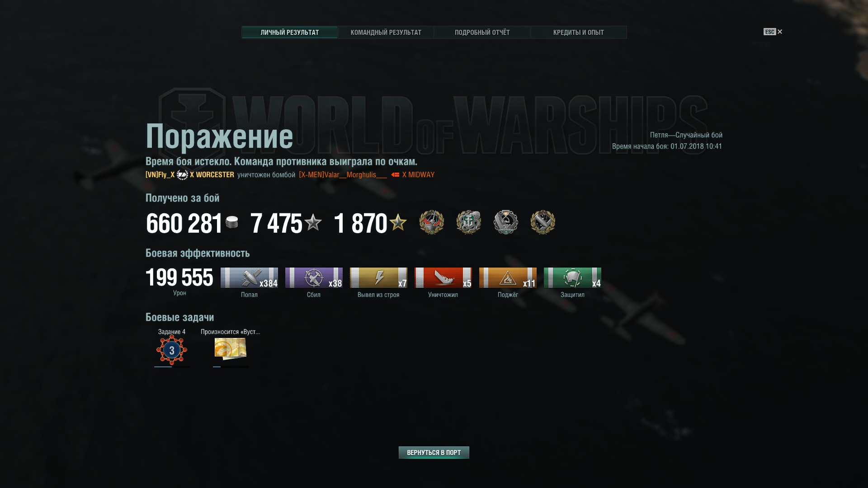Click the Вывел из строя x7 ribbon
This screenshot has height=488, width=868.
[378, 277]
